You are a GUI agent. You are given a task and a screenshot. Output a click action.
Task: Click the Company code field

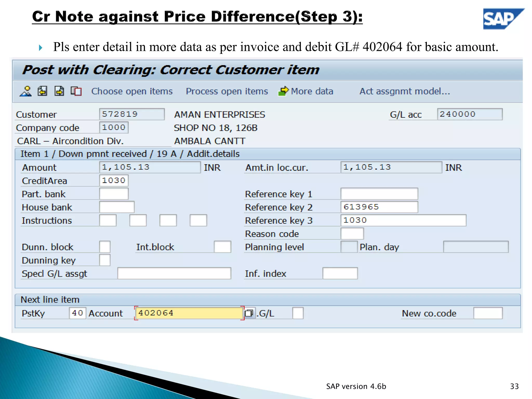coord(114,128)
